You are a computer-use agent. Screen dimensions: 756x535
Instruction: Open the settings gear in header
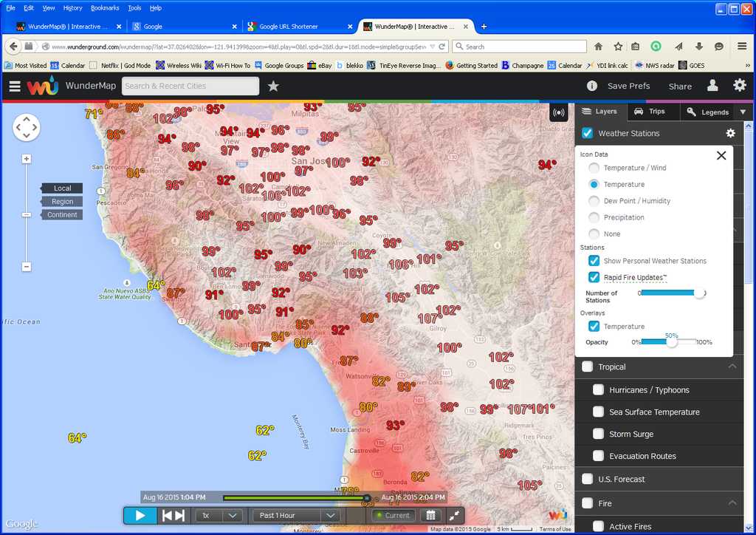[x=739, y=86]
